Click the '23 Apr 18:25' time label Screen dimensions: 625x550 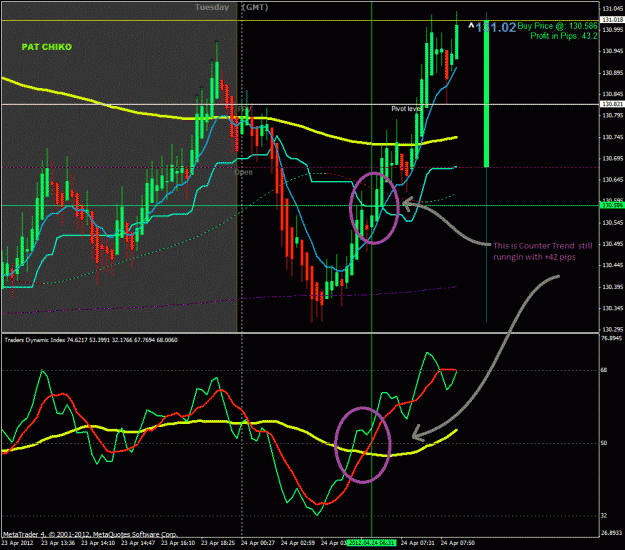coord(218,543)
